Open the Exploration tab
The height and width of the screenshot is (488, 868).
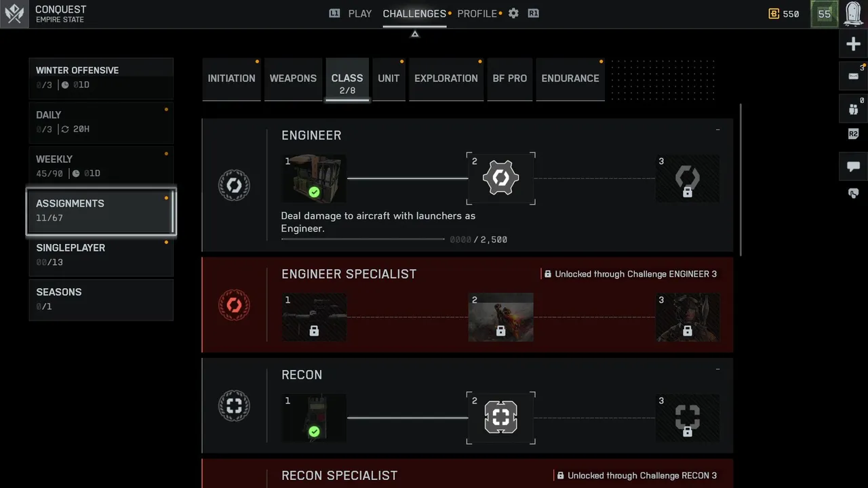click(x=446, y=79)
